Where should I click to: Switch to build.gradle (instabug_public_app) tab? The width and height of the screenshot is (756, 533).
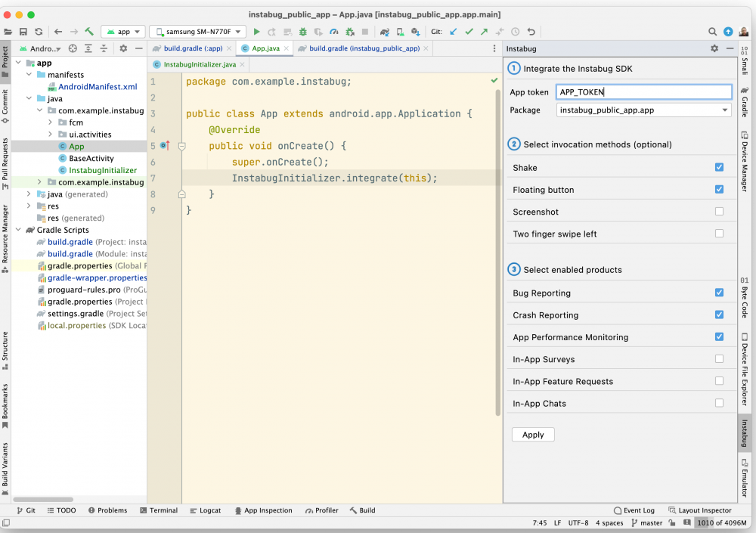coord(364,48)
